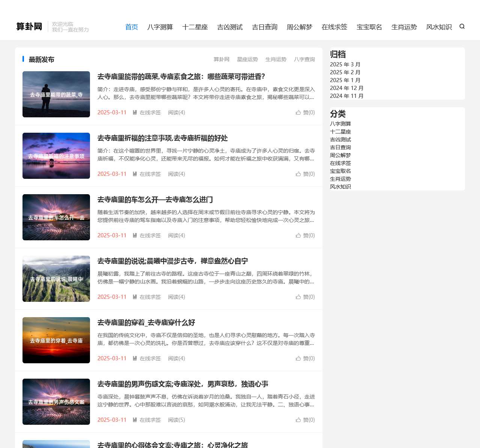Switch to the 八字查询 filter tab
This screenshot has width=480, height=448.
[304, 59]
